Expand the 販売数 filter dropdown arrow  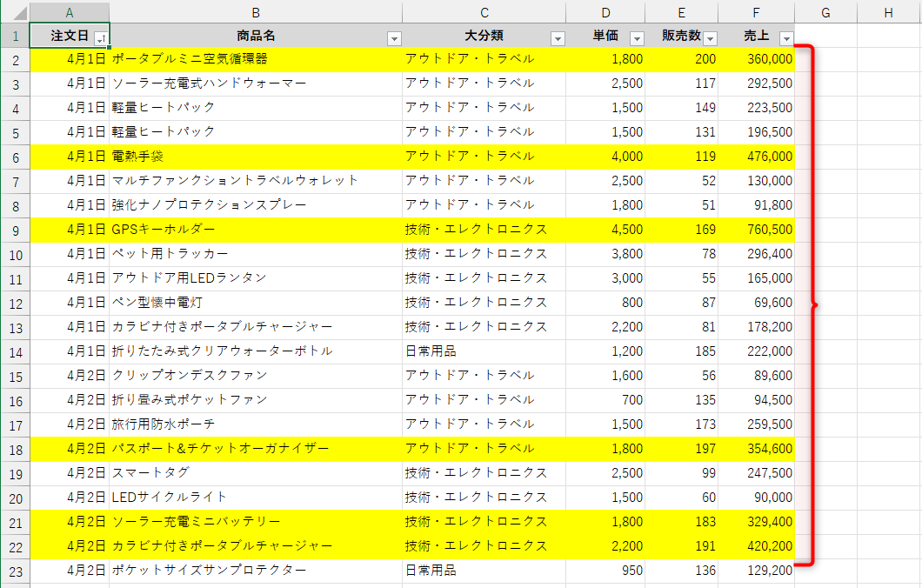click(710, 37)
